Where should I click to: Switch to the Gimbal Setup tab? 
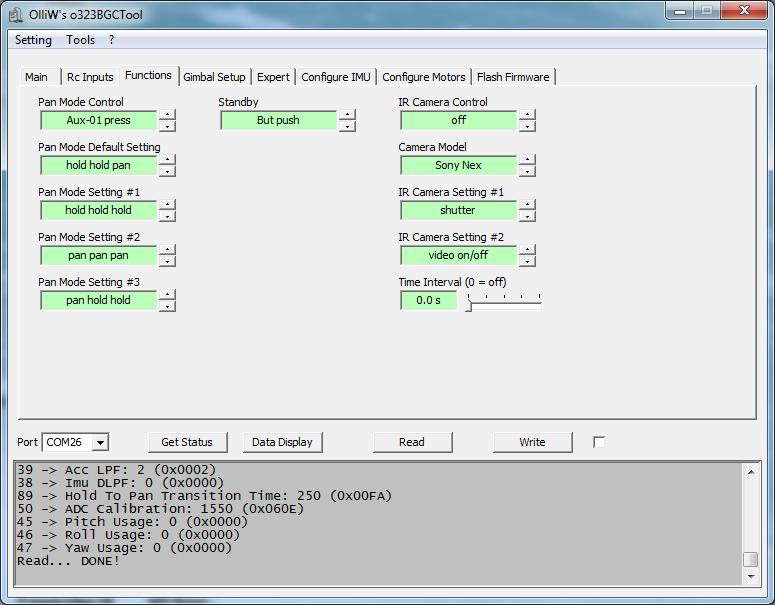tap(214, 77)
